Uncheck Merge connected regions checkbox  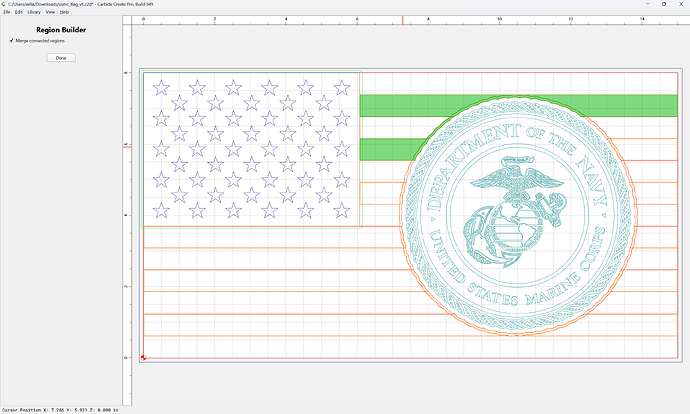(x=11, y=40)
